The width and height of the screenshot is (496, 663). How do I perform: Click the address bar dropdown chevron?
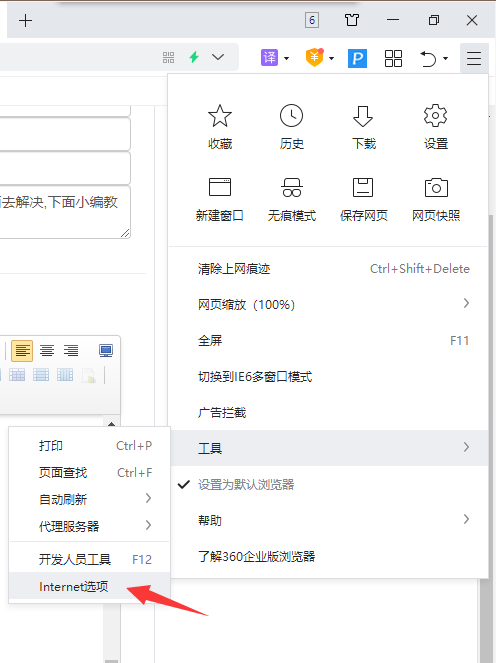(218, 57)
